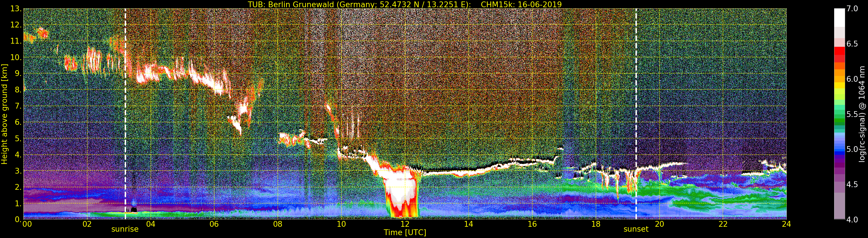Click the time axis tick '14'

point(468,224)
